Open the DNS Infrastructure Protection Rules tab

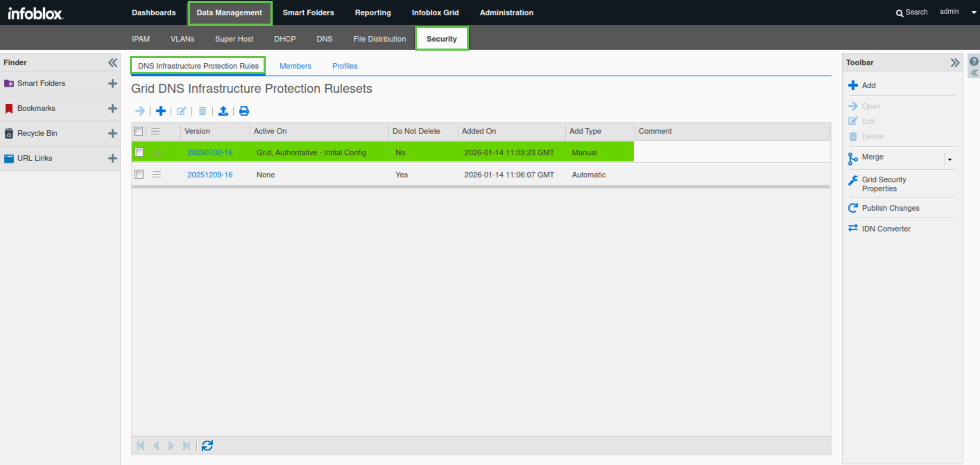[x=198, y=66]
